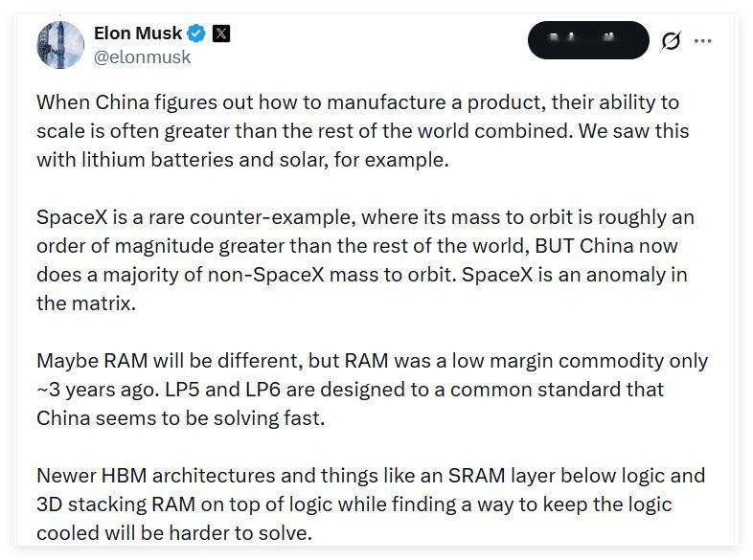
Task: Click the line starting 'SpaceX is a rare counter-example'
Action: point(365,217)
